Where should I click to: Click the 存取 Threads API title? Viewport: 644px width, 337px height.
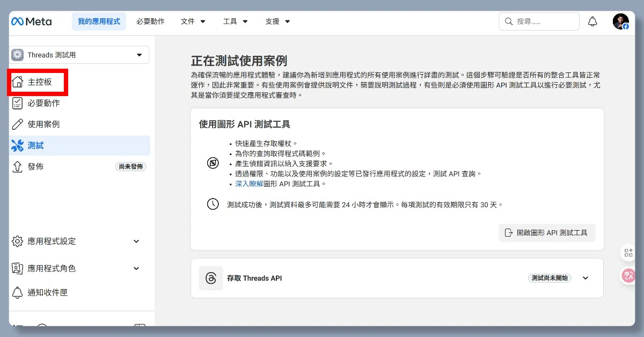tap(254, 278)
